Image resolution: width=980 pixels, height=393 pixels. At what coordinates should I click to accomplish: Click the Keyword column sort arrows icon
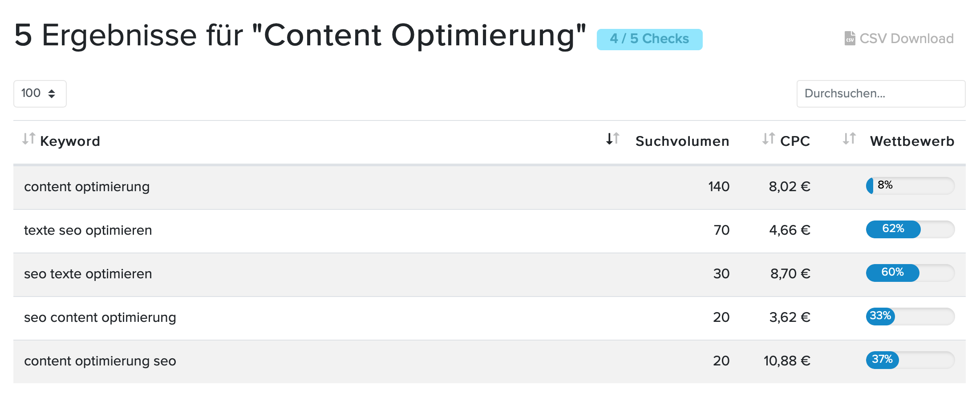(28, 139)
